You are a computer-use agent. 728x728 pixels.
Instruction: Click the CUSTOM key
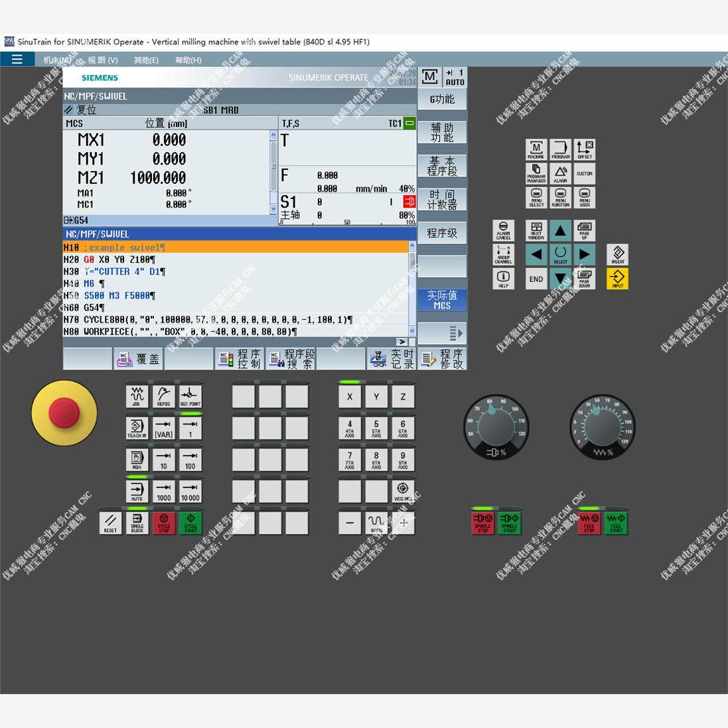(585, 174)
